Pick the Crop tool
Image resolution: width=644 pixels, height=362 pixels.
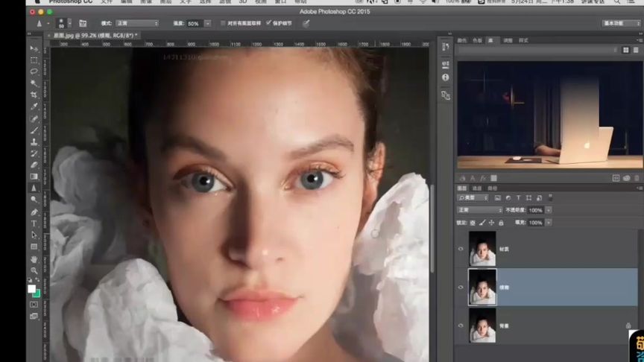[34, 95]
